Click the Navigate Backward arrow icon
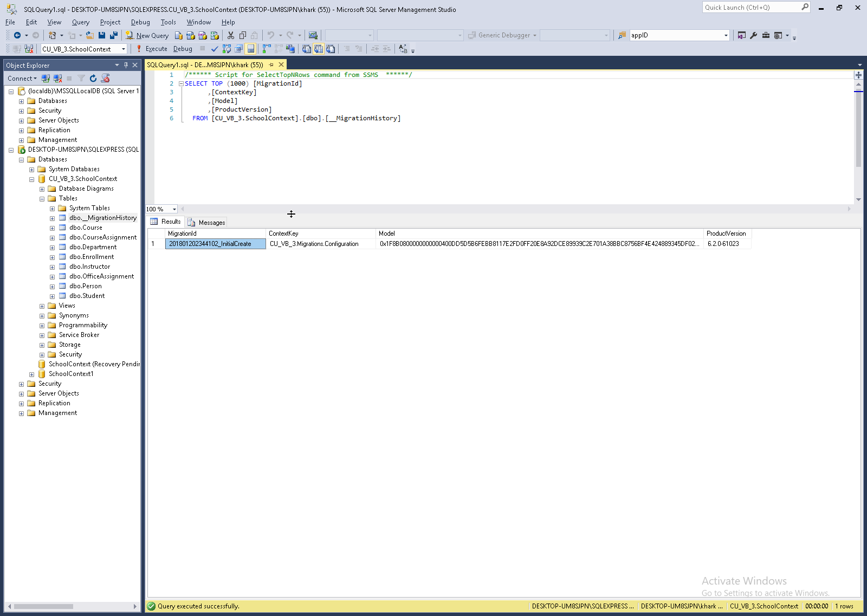The width and height of the screenshot is (867, 616). click(17, 35)
